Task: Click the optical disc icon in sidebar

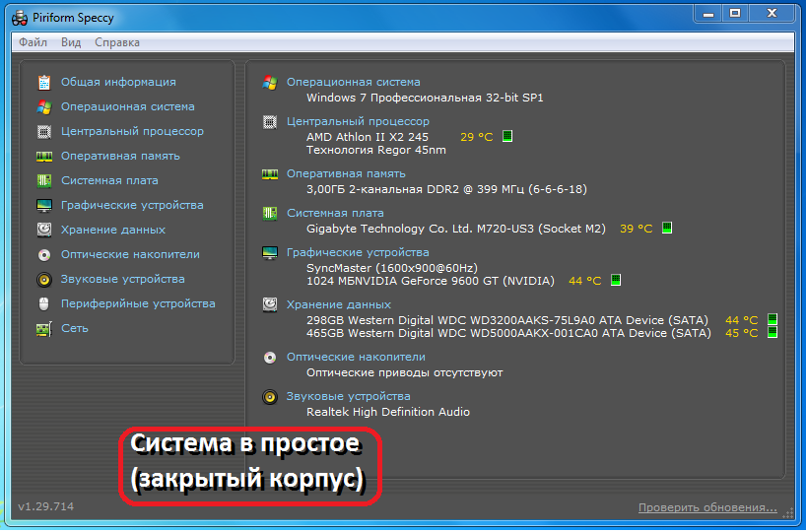Action: (x=44, y=254)
